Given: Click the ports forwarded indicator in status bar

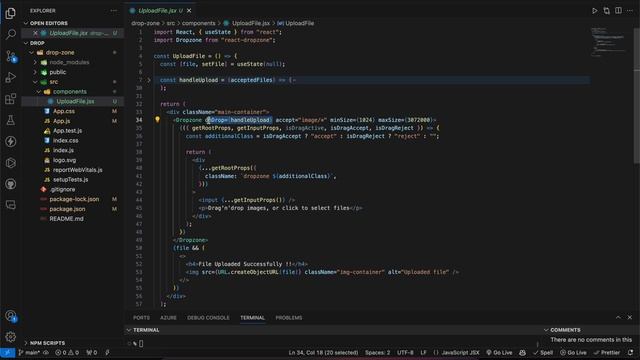Looking at the screenshot, I should (x=92, y=352).
